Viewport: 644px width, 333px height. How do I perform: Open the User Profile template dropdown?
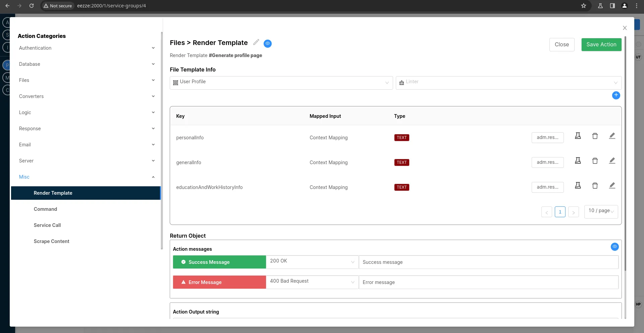pos(281,83)
